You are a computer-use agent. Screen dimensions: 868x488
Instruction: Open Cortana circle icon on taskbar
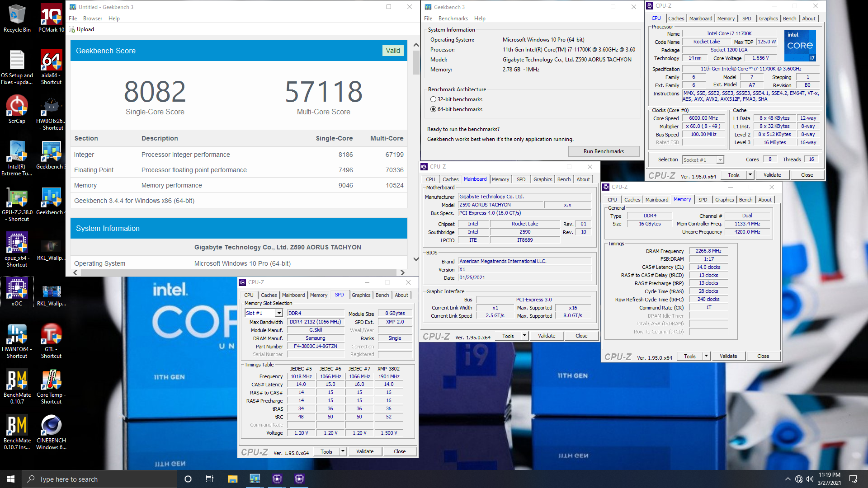188,479
